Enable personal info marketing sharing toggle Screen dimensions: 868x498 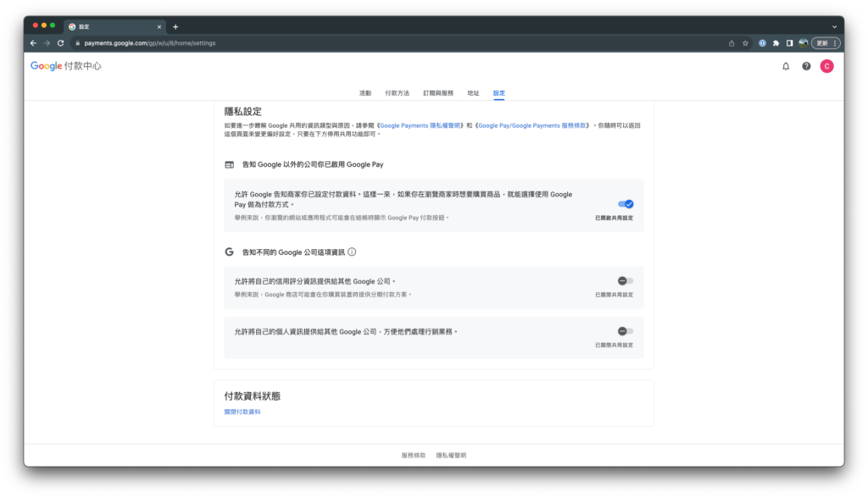pos(625,331)
